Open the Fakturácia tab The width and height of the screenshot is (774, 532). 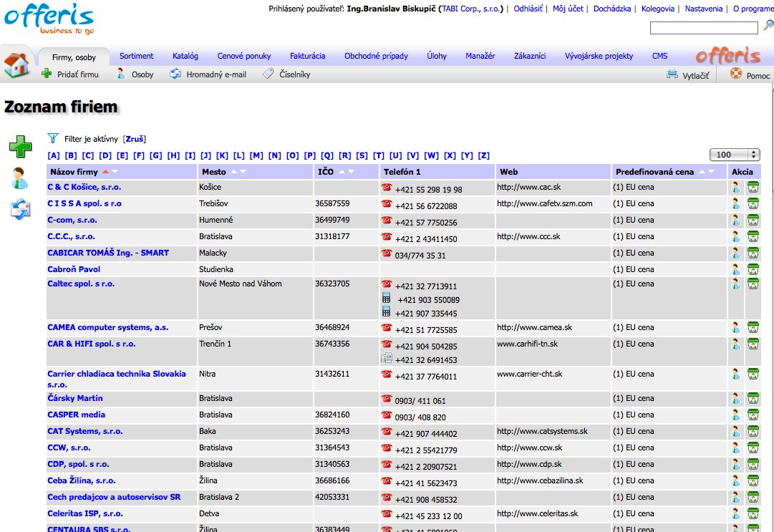308,57
